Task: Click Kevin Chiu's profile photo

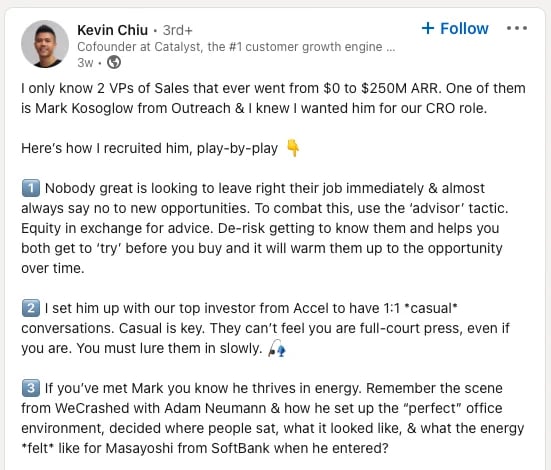Action: pyautogui.click(x=45, y=44)
